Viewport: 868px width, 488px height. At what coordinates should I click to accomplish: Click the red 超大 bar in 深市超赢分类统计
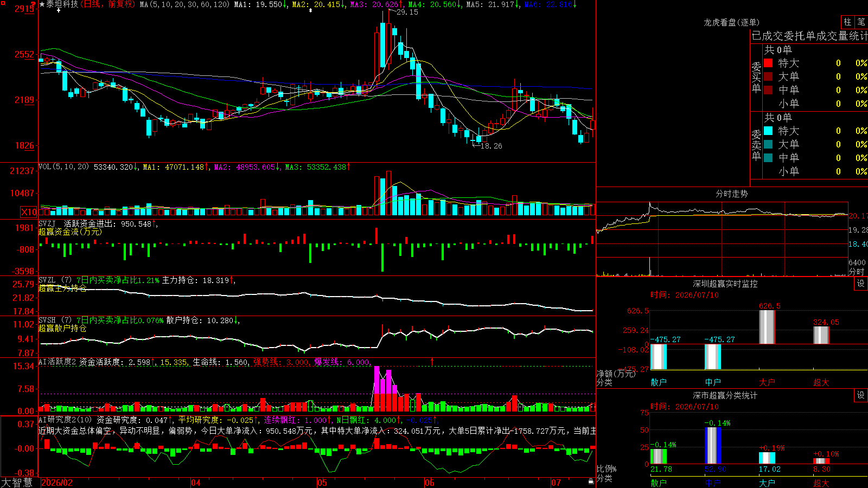(821, 461)
